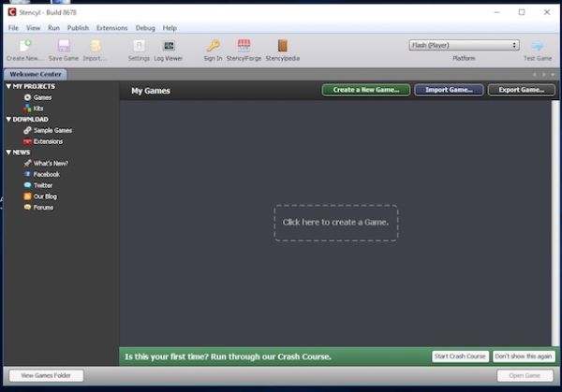This screenshot has width=562, height=392.
Task: Open the Extensions menu
Action: (x=111, y=28)
